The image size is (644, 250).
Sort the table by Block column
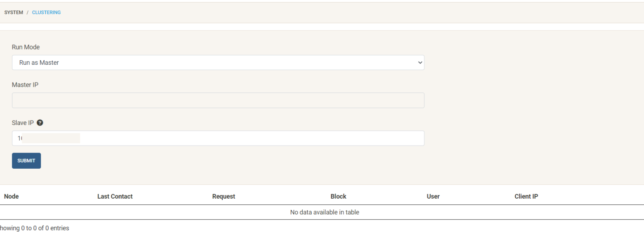(338, 196)
